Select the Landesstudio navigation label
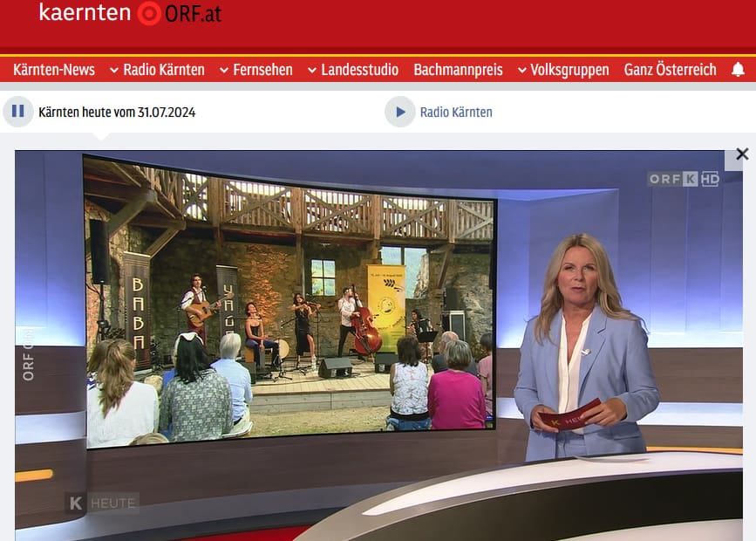 point(359,70)
